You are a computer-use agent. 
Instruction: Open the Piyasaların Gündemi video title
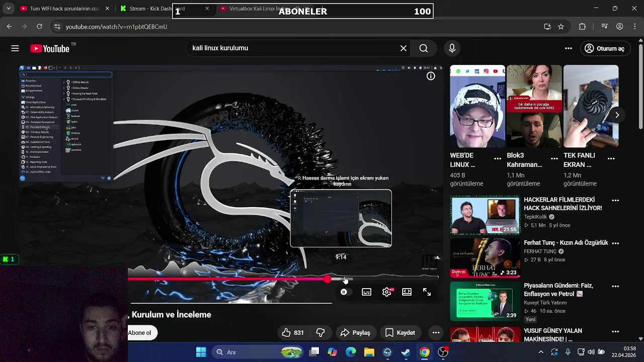click(x=558, y=290)
